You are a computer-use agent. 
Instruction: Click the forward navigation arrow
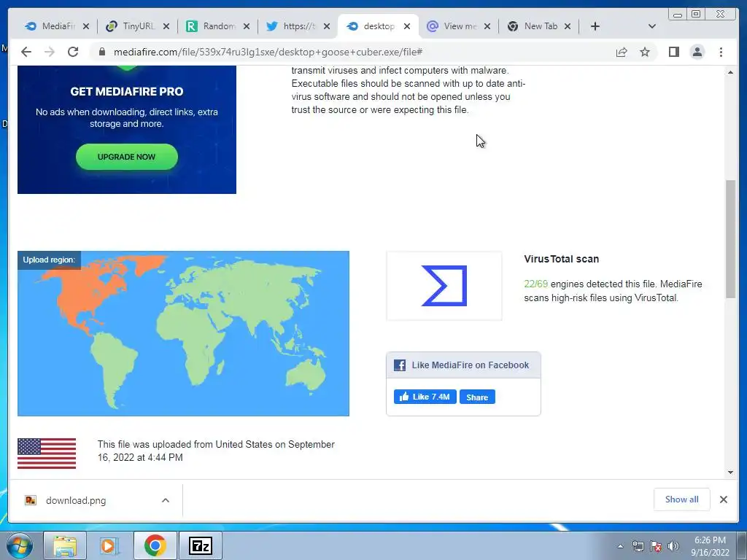[x=50, y=52]
